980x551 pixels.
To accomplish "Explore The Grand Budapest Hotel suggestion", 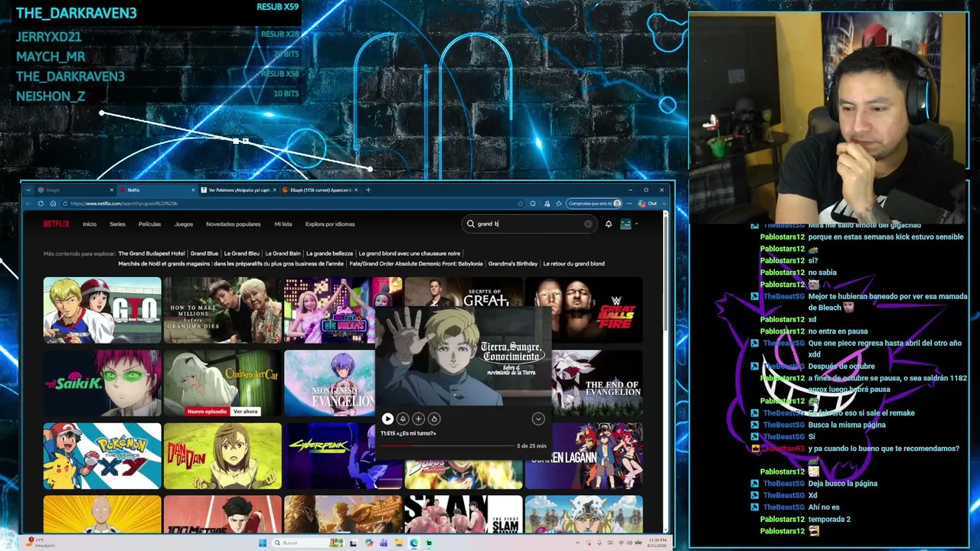I will [x=152, y=253].
